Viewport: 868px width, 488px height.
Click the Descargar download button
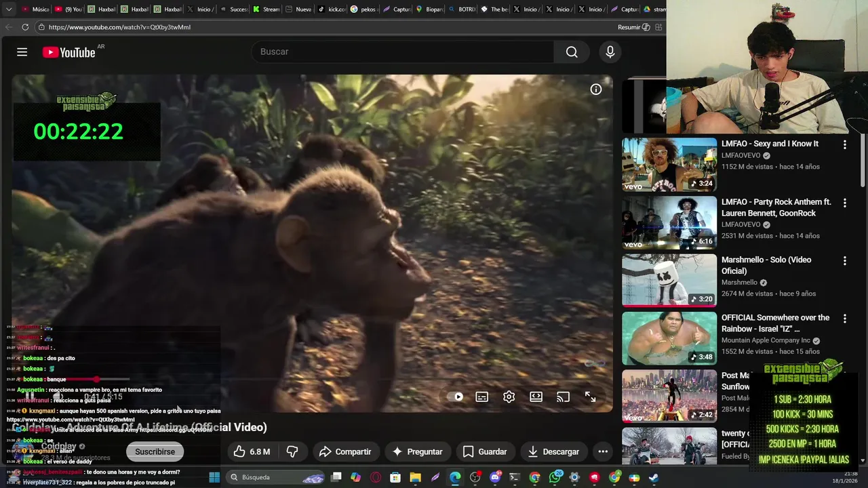[553, 451]
